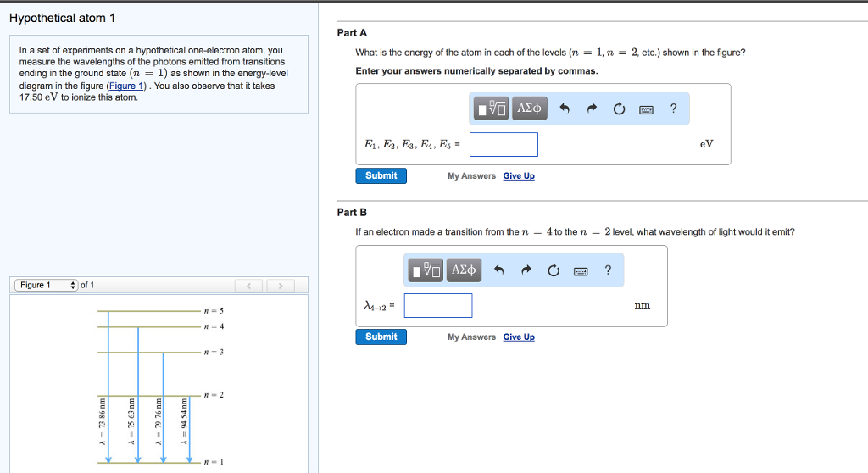Click Give Up link for Part B
Screen dimensions: 868x473
(519, 337)
